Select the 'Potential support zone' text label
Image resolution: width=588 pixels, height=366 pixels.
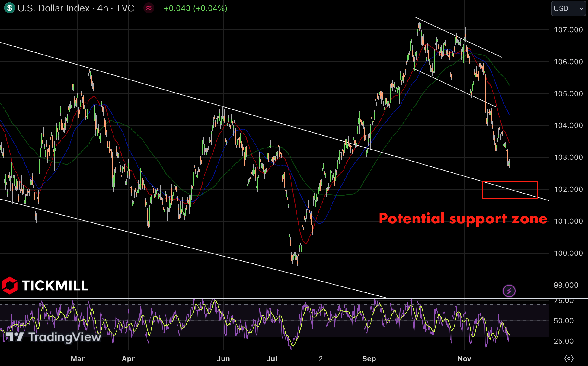[x=462, y=219]
